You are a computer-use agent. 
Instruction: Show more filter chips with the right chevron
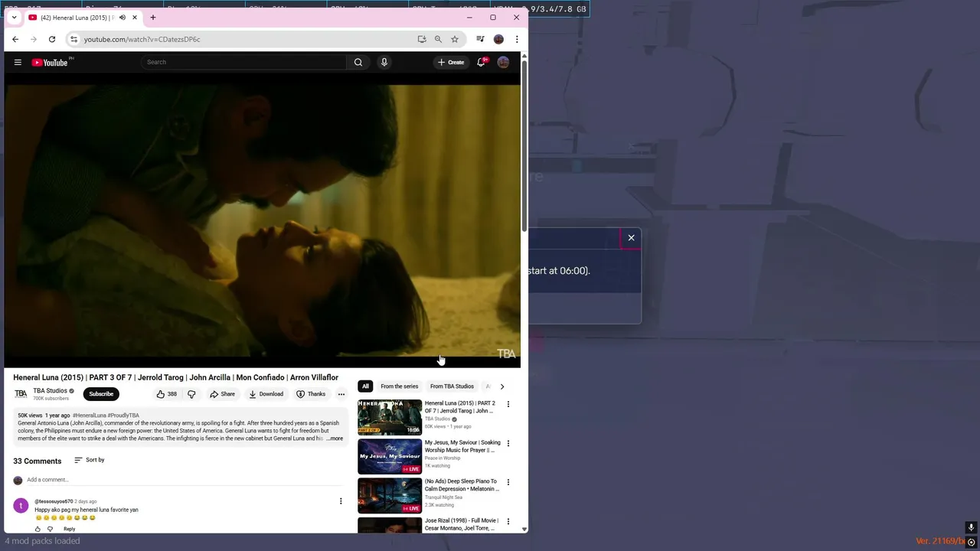click(x=502, y=386)
